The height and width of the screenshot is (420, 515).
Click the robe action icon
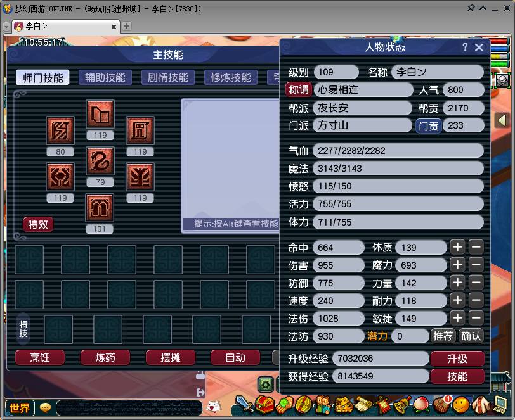pos(481,404)
